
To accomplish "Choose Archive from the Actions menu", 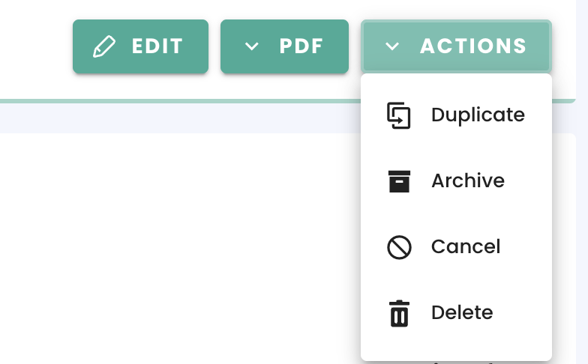I will click(456, 181).
